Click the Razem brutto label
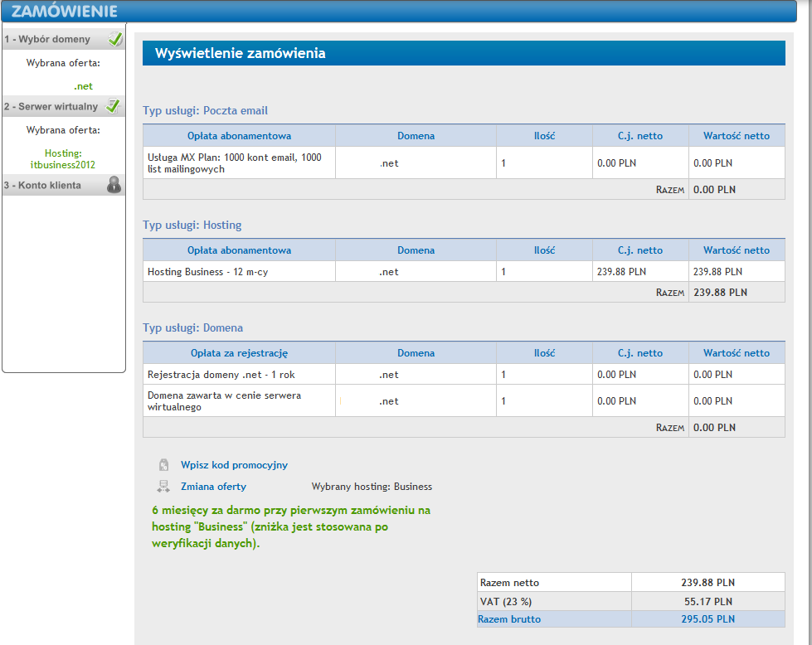The width and height of the screenshot is (812, 645). click(x=509, y=619)
